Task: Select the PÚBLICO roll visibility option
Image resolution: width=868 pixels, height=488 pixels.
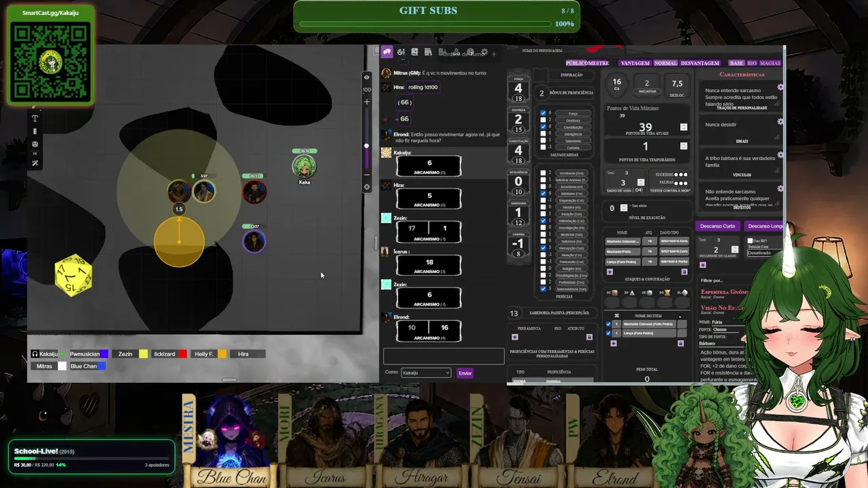Action: (576, 63)
